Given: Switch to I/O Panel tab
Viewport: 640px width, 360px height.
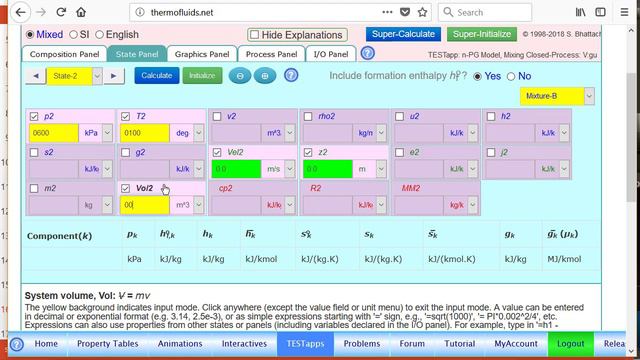Looking at the screenshot, I should (331, 54).
